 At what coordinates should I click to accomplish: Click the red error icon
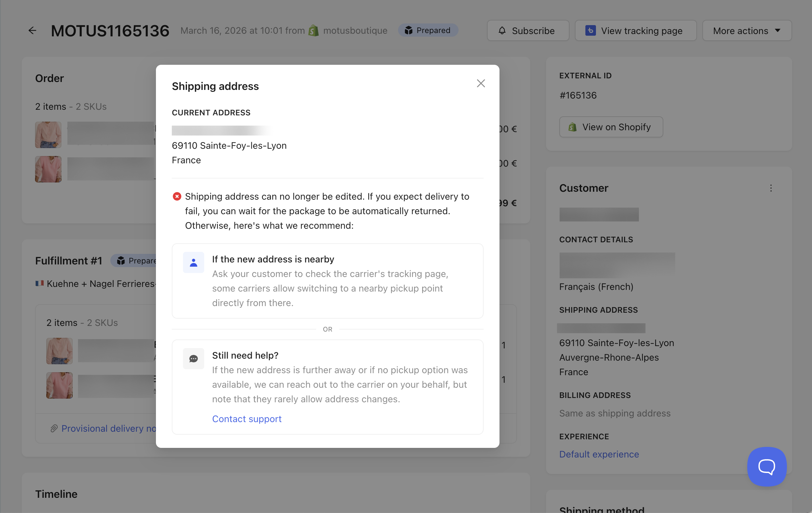pyautogui.click(x=177, y=196)
